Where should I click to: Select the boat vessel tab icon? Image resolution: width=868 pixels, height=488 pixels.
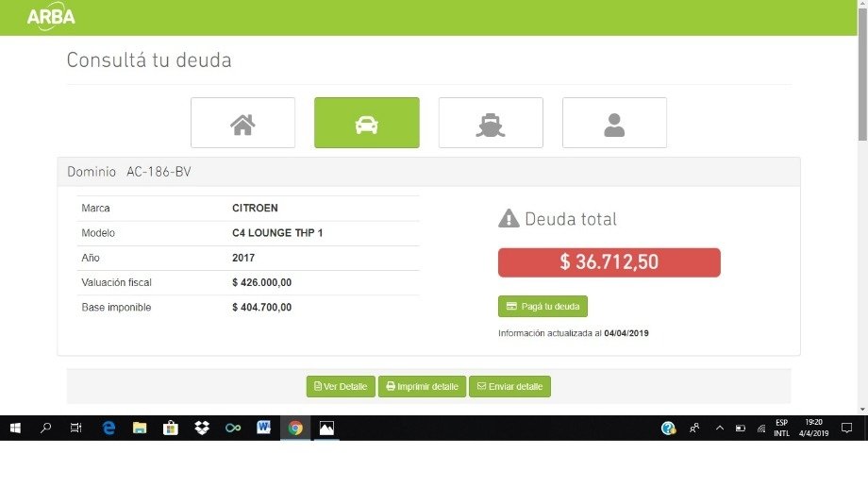[x=491, y=123]
